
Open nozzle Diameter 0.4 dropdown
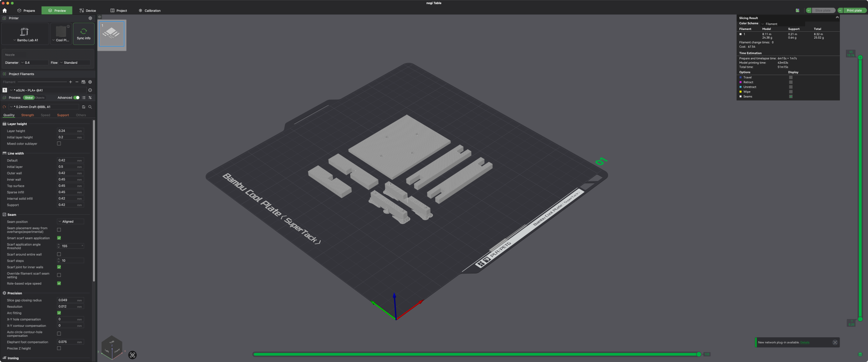click(x=34, y=63)
